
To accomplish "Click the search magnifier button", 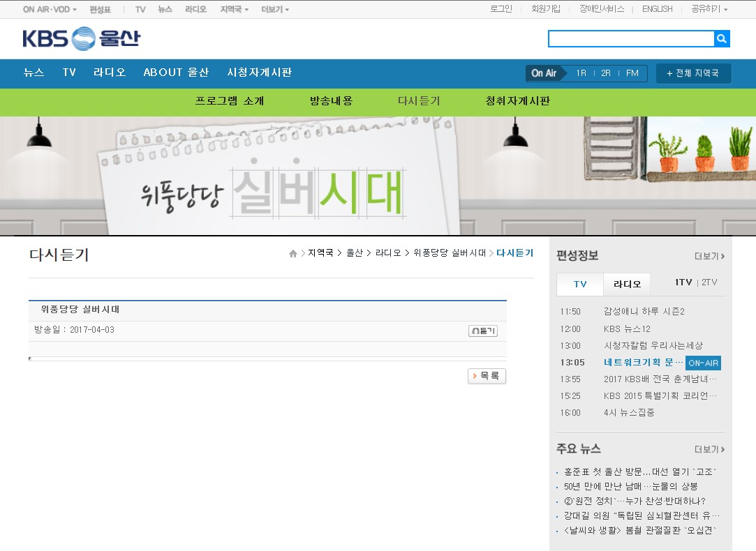I will click(x=722, y=38).
